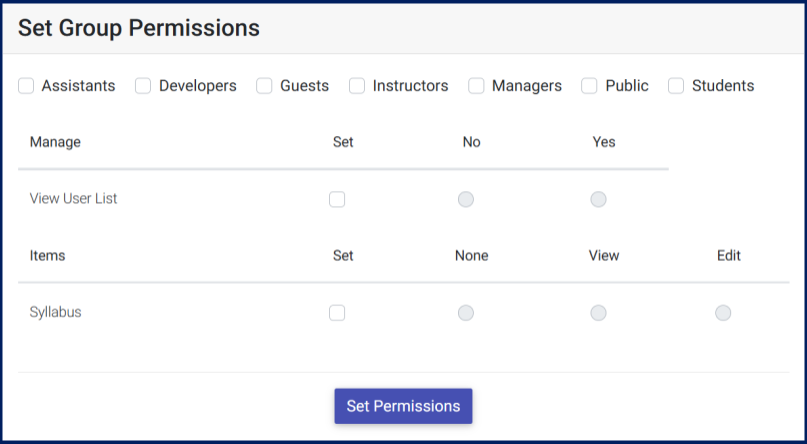Click the View User List row label
The height and width of the screenshot is (444, 807).
(x=74, y=199)
